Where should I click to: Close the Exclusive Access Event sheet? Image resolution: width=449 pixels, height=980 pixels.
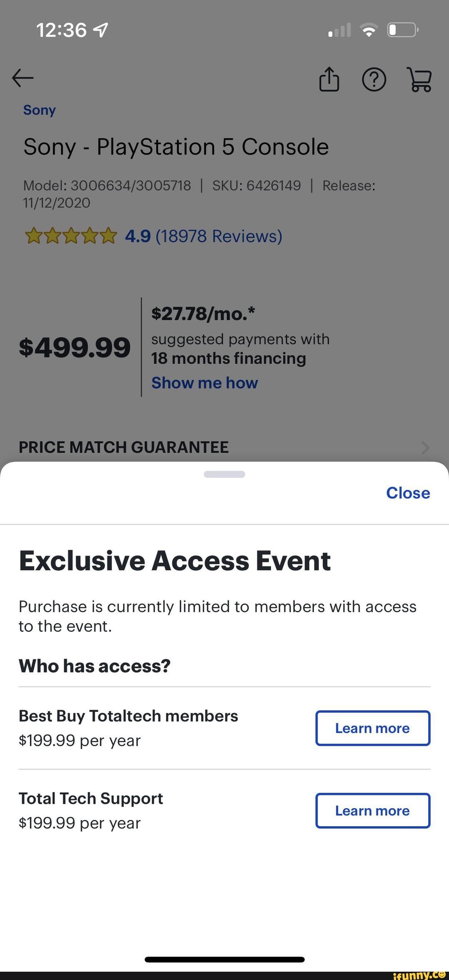[408, 493]
